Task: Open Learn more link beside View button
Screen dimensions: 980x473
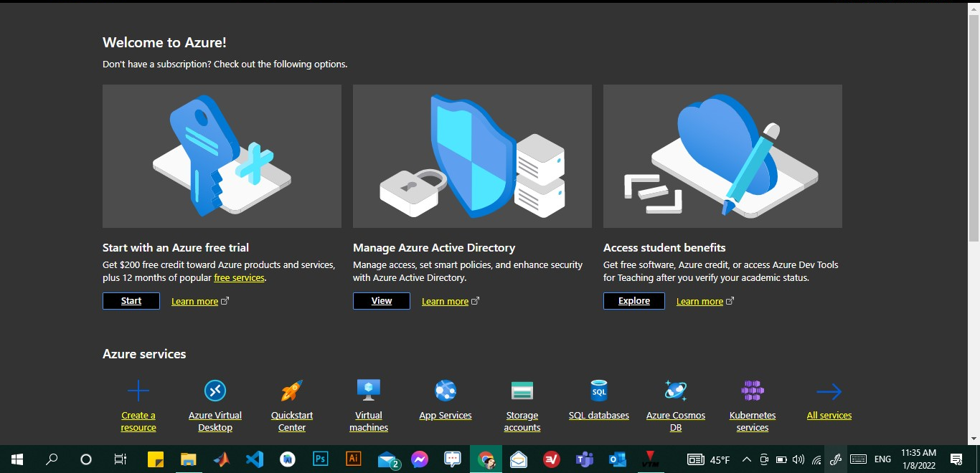Action: (445, 301)
